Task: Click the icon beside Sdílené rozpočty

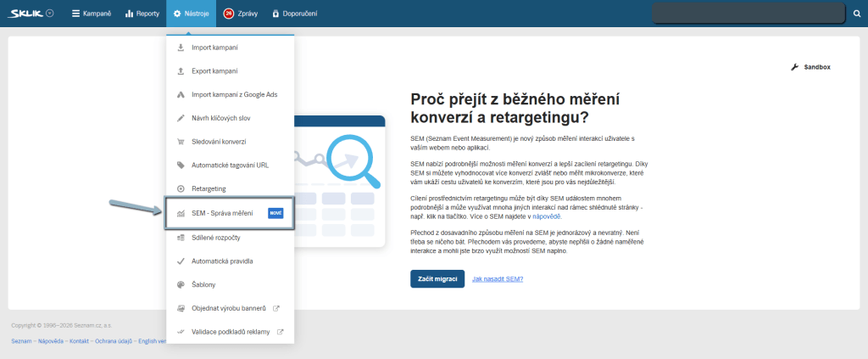Action: (181, 237)
